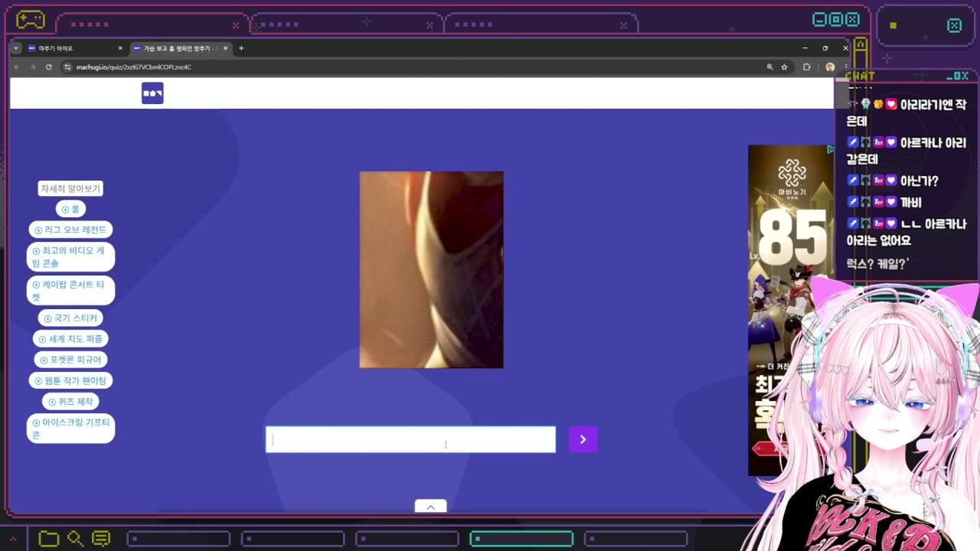The width and height of the screenshot is (980, 551).
Task: Open the chat bubble icon in the bottom bar
Action: point(101,539)
